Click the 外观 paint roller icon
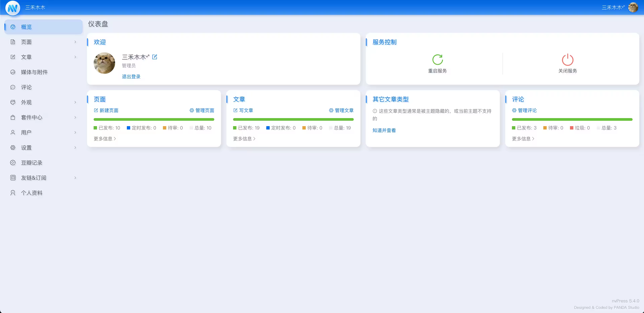This screenshot has height=313, width=644. tap(13, 102)
